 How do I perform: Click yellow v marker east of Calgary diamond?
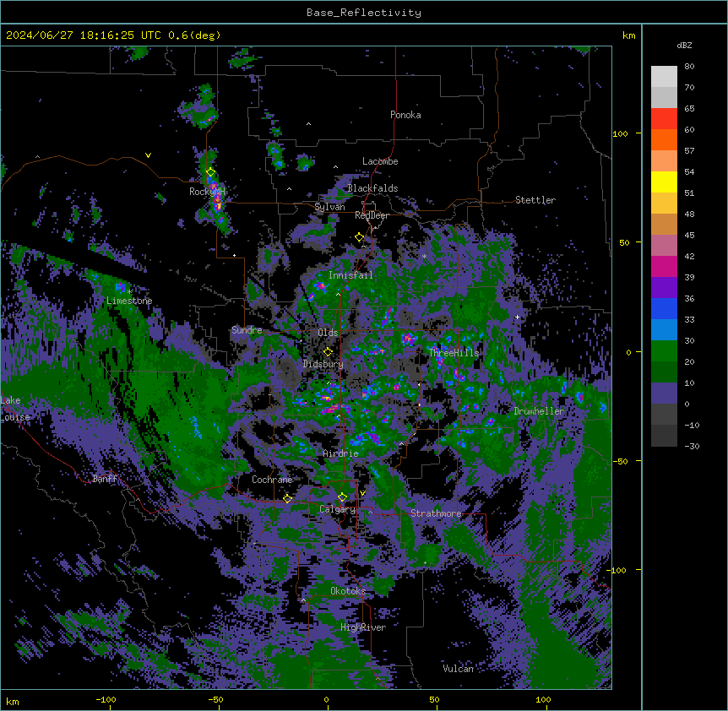coord(362,493)
